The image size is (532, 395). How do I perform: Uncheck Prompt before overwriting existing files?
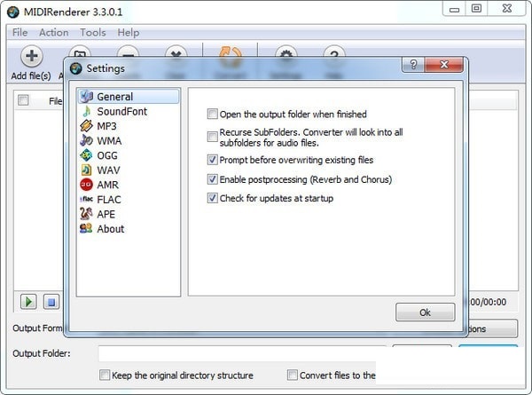212,160
